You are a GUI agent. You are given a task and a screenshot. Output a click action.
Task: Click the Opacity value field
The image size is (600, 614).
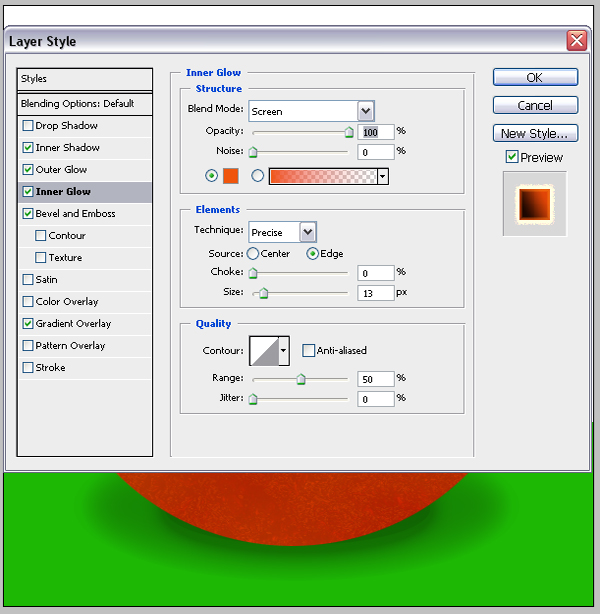[376, 132]
